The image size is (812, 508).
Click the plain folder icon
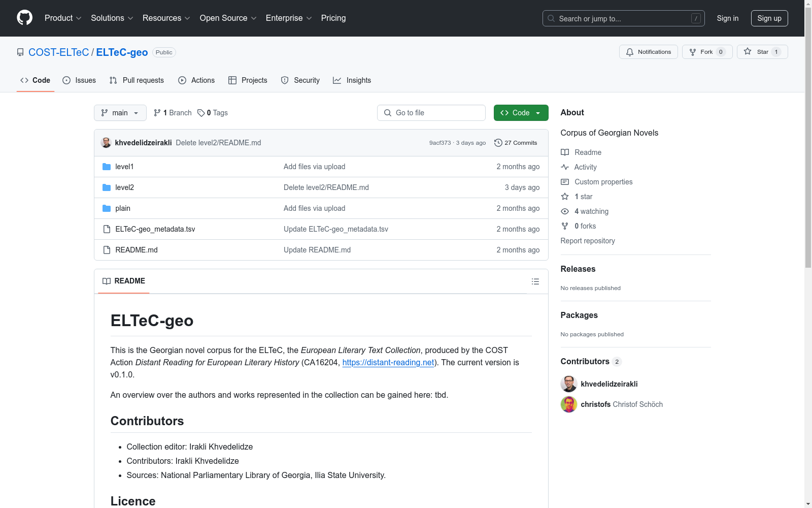pos(107,208)
